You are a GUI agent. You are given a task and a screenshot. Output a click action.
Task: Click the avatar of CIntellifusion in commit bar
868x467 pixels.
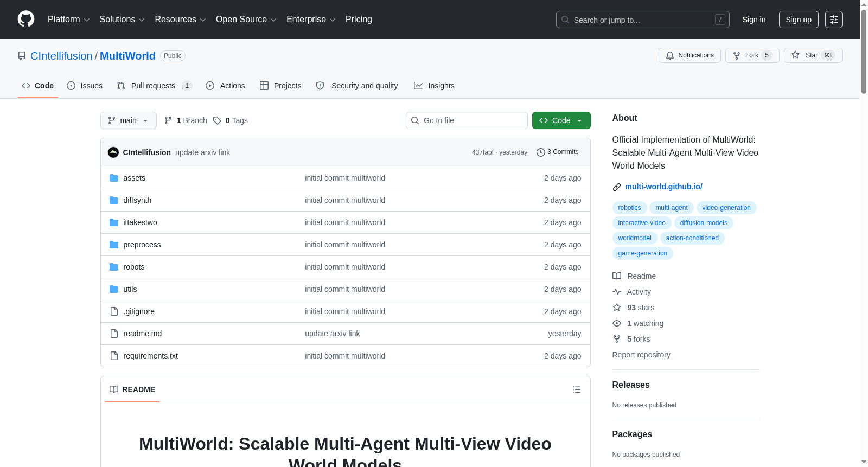[113, 152]
